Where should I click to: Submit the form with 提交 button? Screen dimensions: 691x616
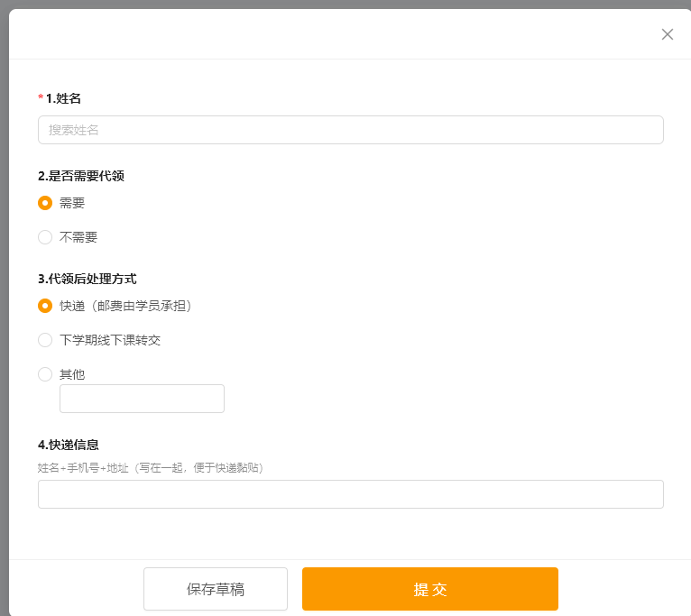click(430, 589)
